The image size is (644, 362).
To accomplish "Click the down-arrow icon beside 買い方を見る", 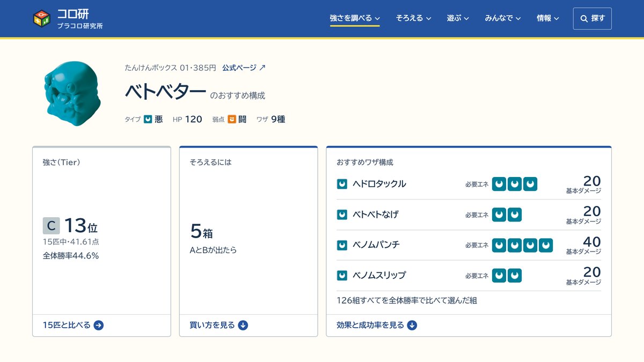I will coord(243,325).
